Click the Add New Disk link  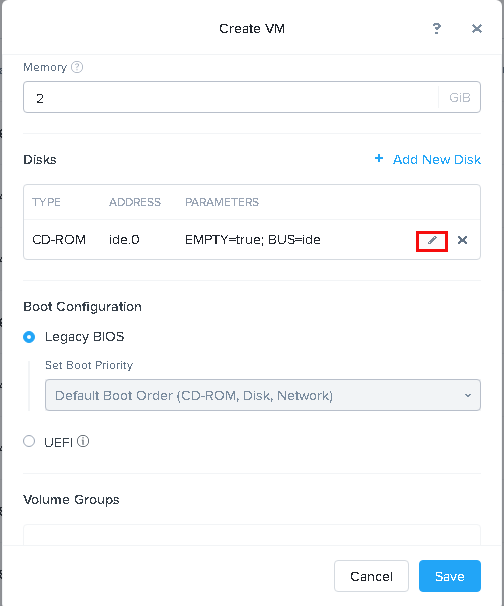[437, 160]
